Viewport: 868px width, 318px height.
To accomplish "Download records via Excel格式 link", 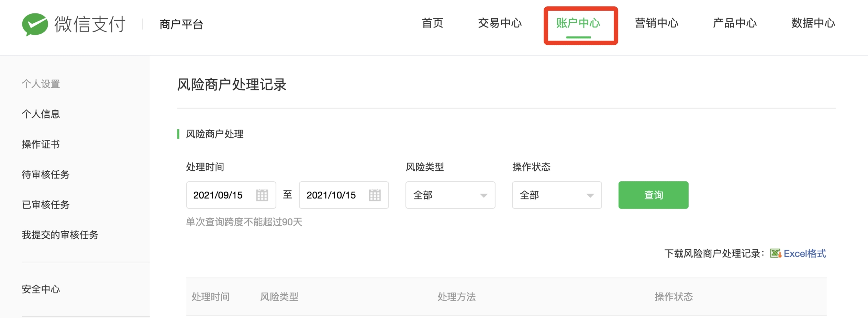I will [804, 253].
